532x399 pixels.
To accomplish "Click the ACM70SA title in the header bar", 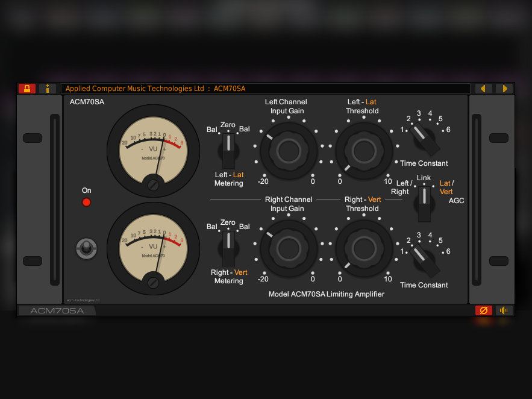I will (x=225, y=88).
